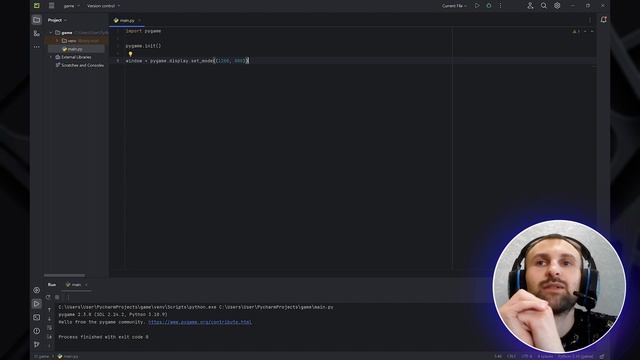Open the Project tool window icon
Viewport: 640px width, 360px height.
tap(37, 20)
